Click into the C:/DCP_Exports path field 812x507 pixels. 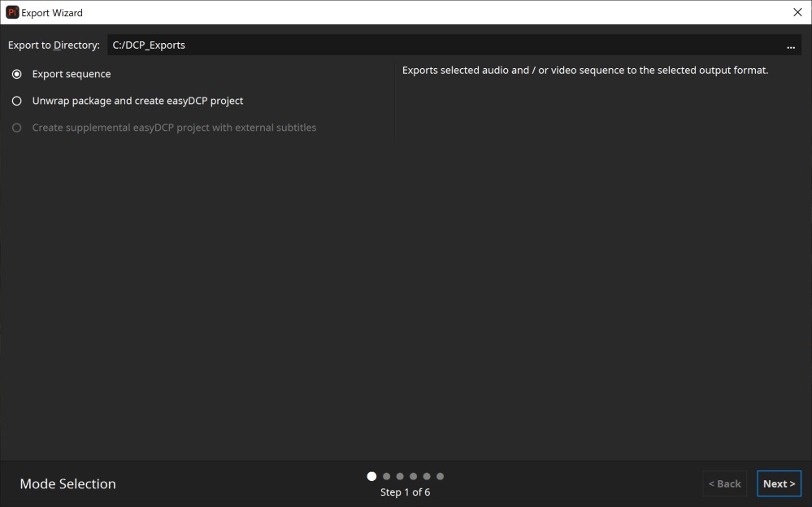[x=439, y=45]
